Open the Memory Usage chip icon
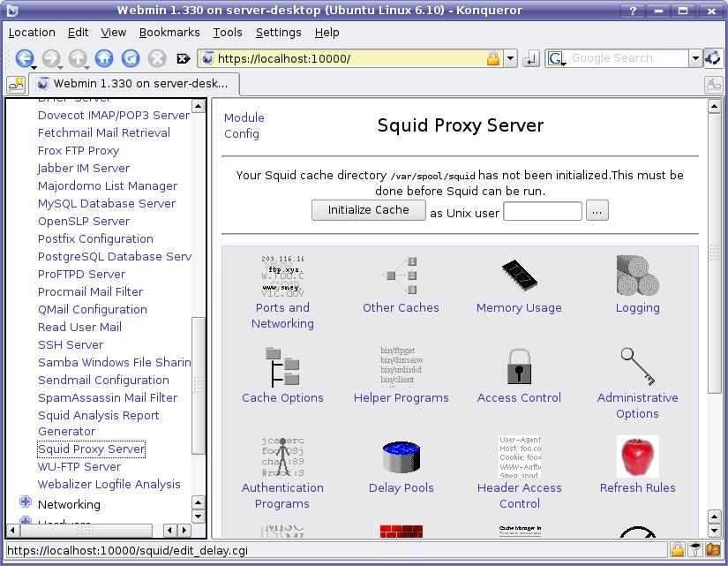728x566 pixels. click(x=520, y=276)
